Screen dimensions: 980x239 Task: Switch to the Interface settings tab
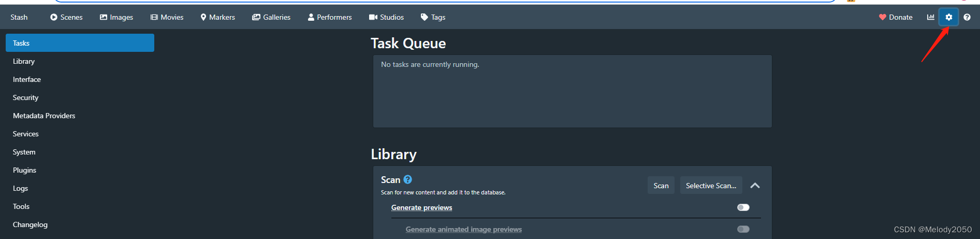pyautogui.click(x=80, y=79)
